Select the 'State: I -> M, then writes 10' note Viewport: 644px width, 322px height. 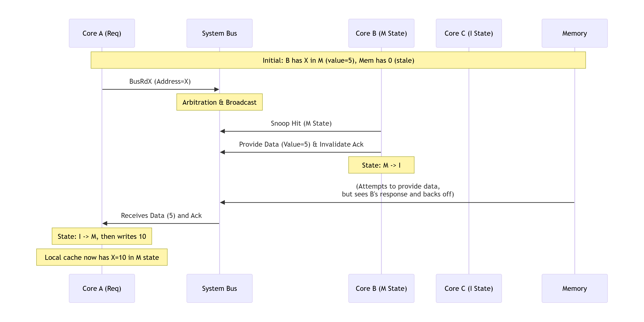tap(102, 236)
